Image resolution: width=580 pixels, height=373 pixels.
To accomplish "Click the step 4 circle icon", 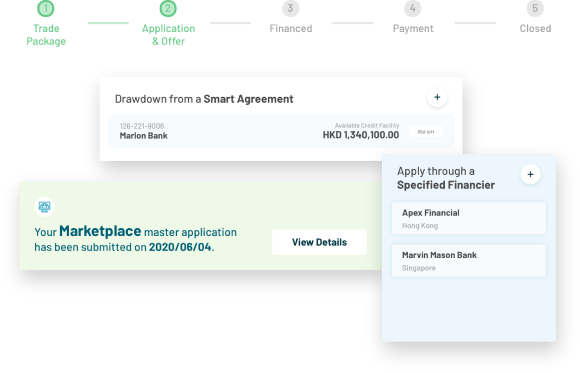I will click(x=412, y=8).
